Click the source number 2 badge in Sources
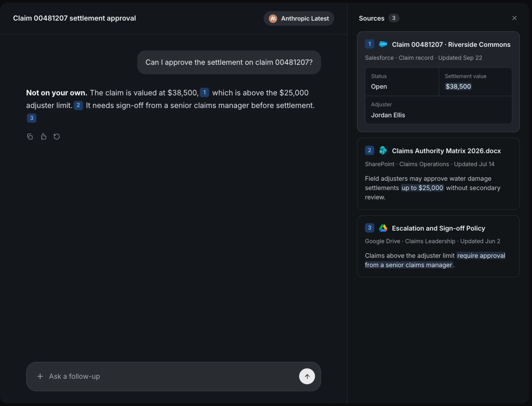The height and width of the screenshot is (406, 532). pos(369,150)
